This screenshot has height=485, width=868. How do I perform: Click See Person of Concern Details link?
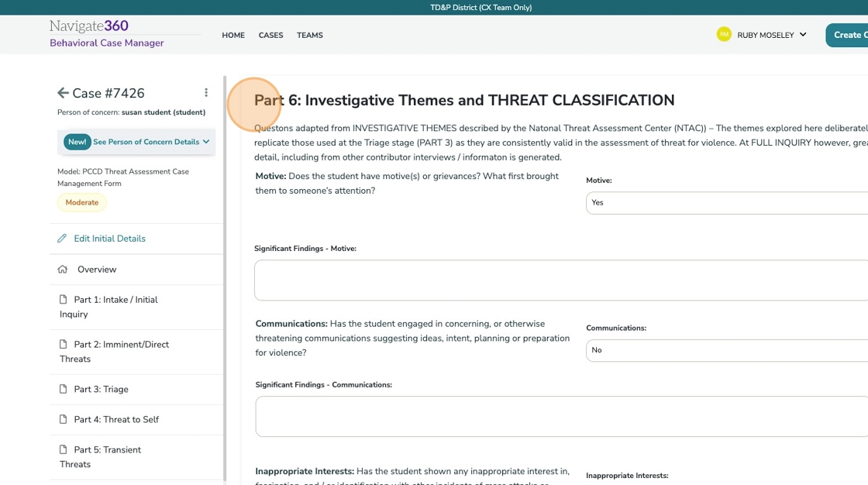tap(146, 142)
